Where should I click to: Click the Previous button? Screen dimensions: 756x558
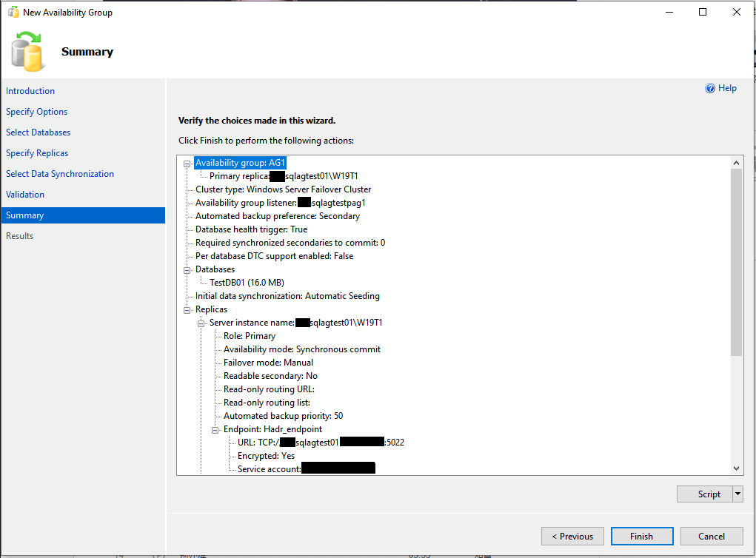point(572,536)
